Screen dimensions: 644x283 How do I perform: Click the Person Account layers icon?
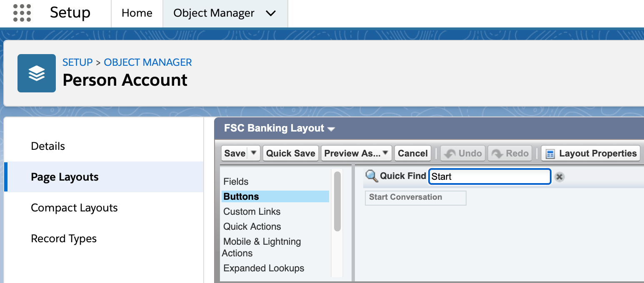37,73
